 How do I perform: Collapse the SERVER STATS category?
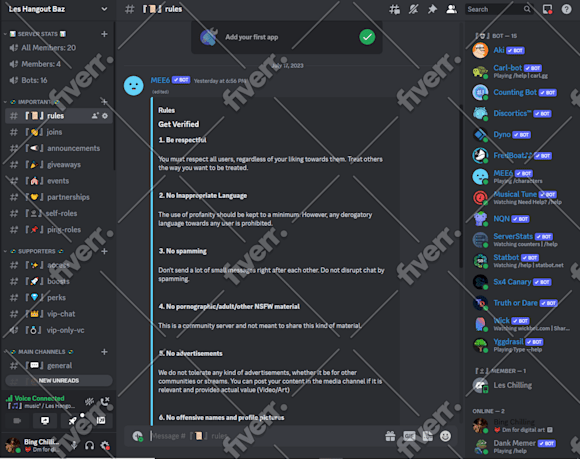[35, 34]
